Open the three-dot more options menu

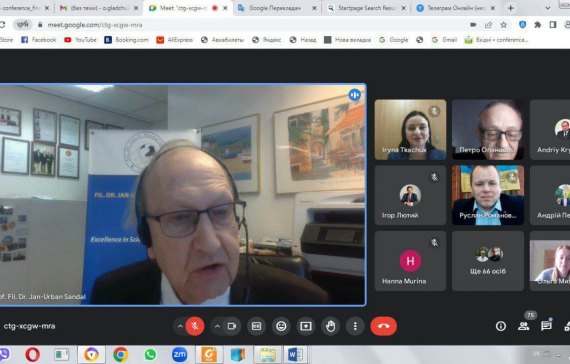pyautogui.click(x=355, y=326)
